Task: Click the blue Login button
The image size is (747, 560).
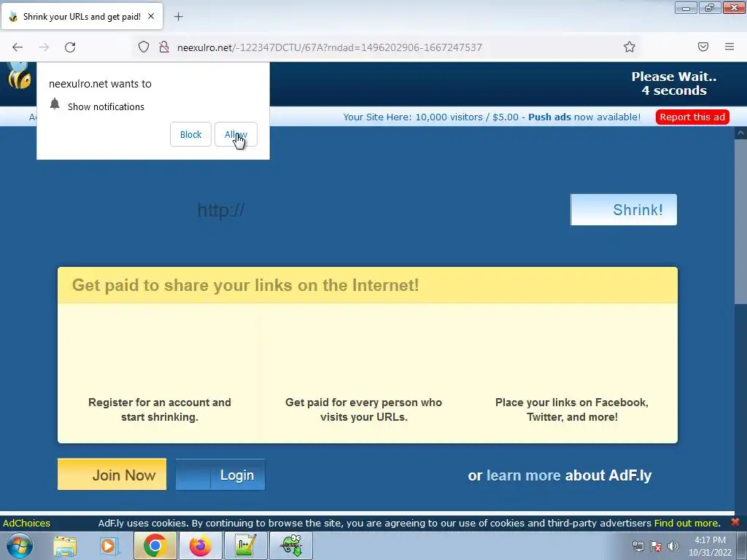Action: pyautogui.click(x=220, y=474)
